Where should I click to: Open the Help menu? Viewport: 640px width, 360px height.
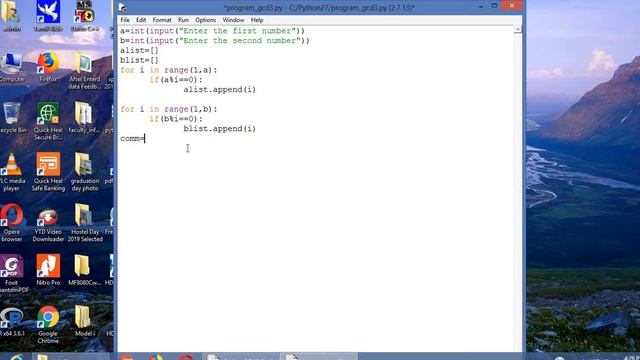257,20
